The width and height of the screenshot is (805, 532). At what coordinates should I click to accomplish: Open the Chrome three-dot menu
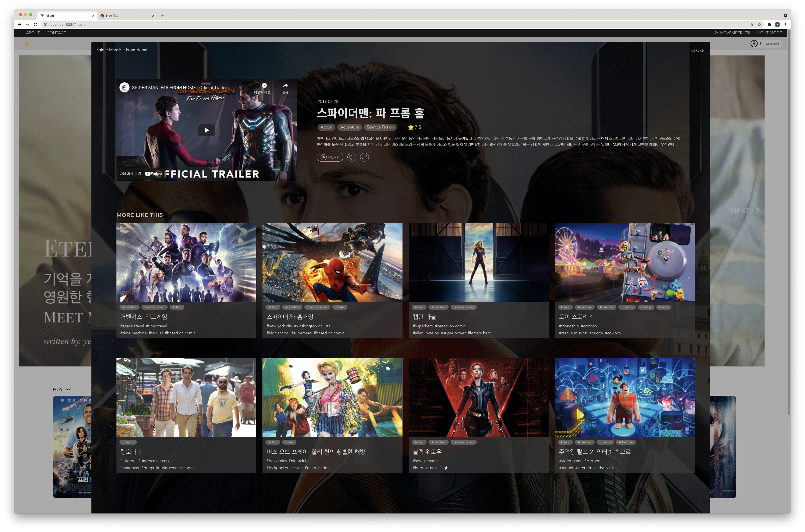click(x=785, y=25)
